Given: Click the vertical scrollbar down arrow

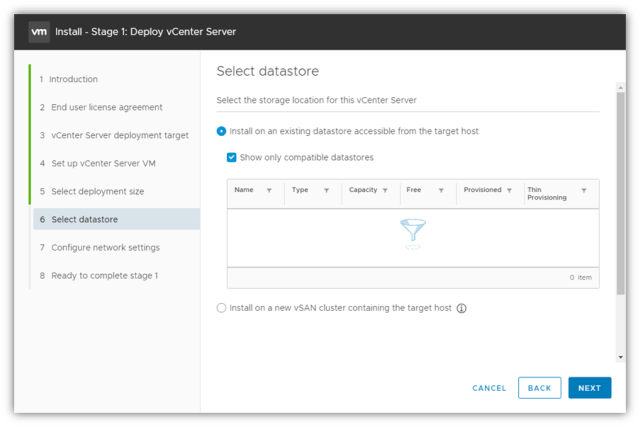Looking at the screenshot, I should [621, 356].
